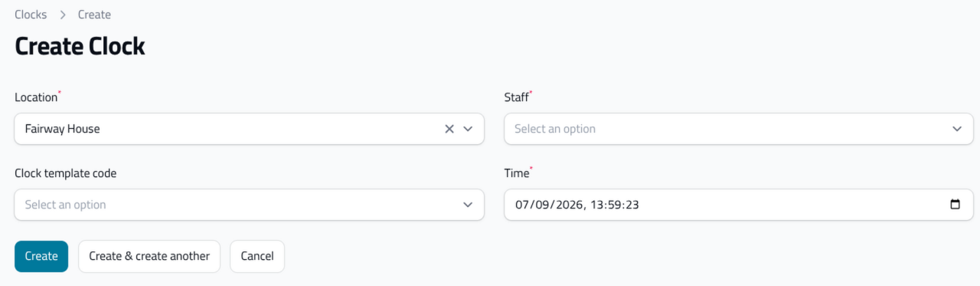Click the teal Create button

[41, 256]
